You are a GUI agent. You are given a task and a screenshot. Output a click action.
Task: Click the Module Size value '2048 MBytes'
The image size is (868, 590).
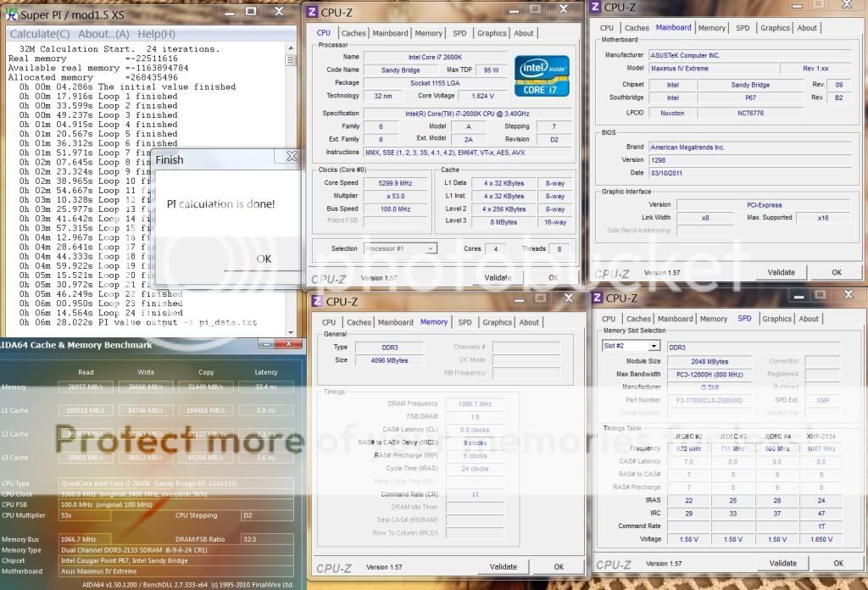tap(709, 361)
